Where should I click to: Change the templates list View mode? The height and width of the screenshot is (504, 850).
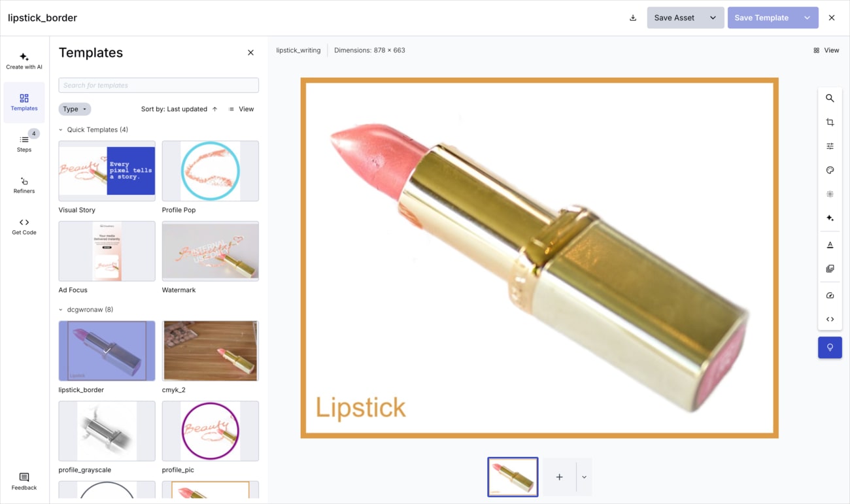tap(241, 109)
